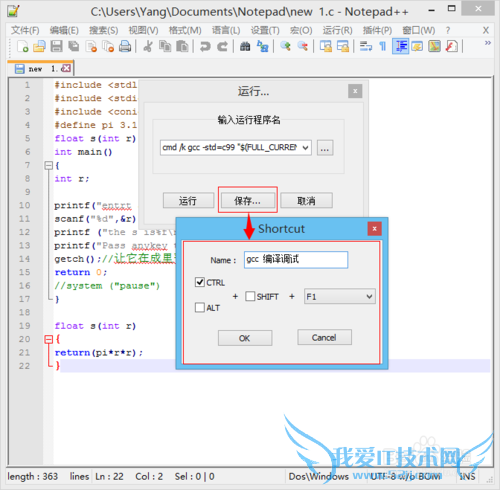This screenshot has height=490, width=500.
Task: Click the Redo arrow icon
Action: click(x=222, y=46)
